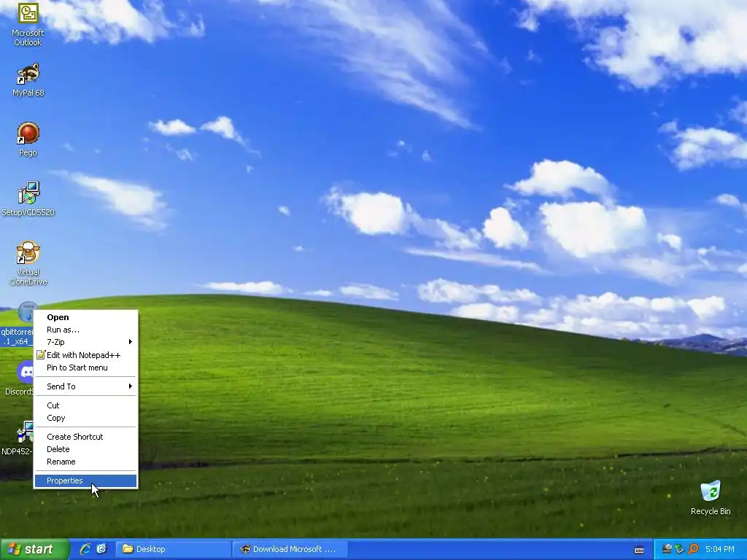Screen dimensions: 747x560
Task: Choose Cut from the context menu
Action: pyautogui.click(x=86, y=405)
